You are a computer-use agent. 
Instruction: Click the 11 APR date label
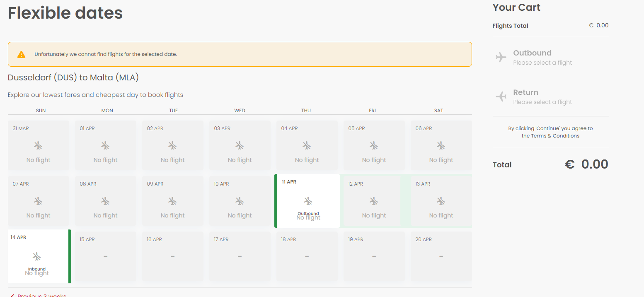289,182
